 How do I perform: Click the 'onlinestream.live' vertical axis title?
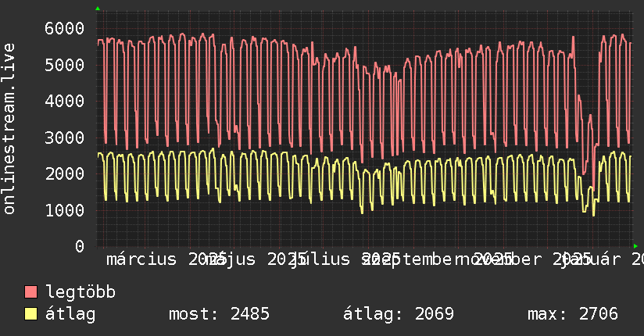pyautogui.click(x=9, y=129)
